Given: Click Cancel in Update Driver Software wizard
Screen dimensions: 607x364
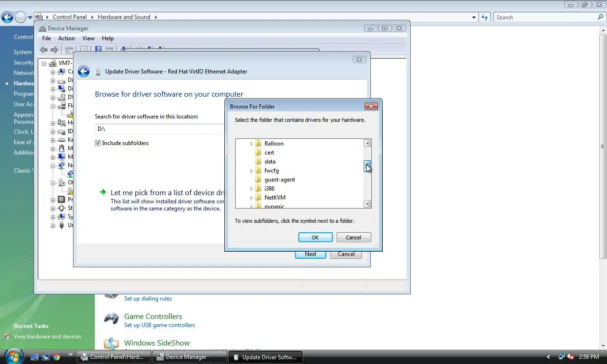Looking at the screenshot, I should tap(346, 254).
